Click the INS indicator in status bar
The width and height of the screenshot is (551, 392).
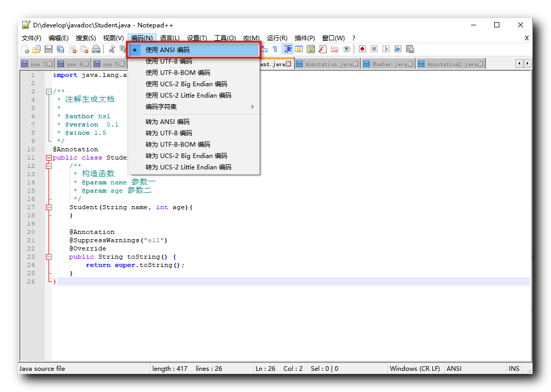click(514, 368)
